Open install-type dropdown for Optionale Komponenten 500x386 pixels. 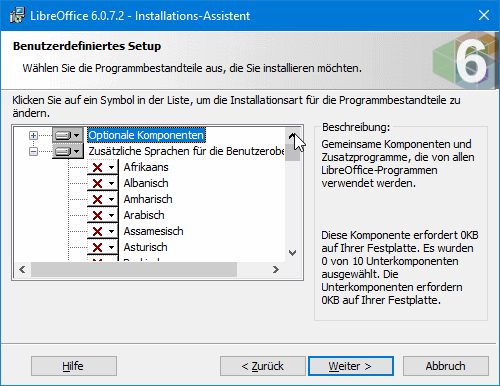(x=68, y=135)
